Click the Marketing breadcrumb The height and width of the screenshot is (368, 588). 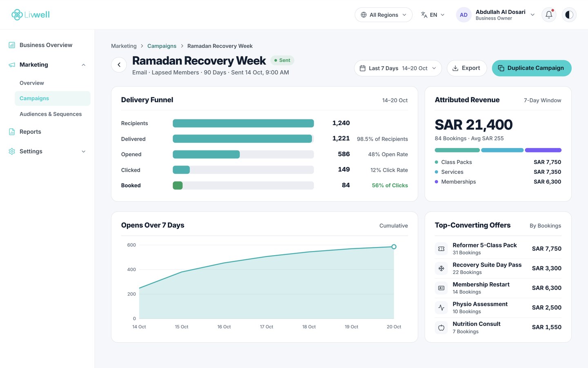point(124,46)
